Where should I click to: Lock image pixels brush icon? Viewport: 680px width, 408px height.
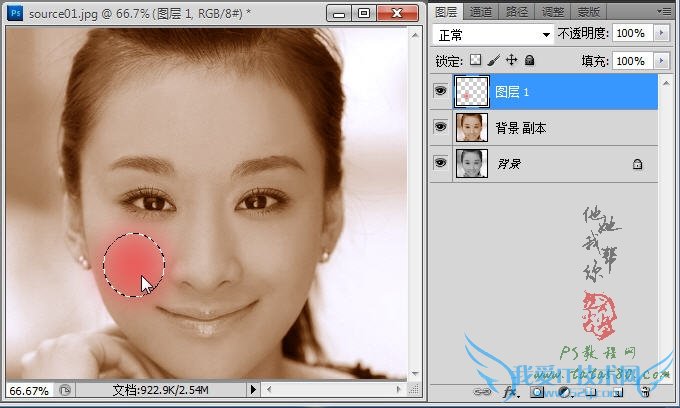tap(494, 60)
